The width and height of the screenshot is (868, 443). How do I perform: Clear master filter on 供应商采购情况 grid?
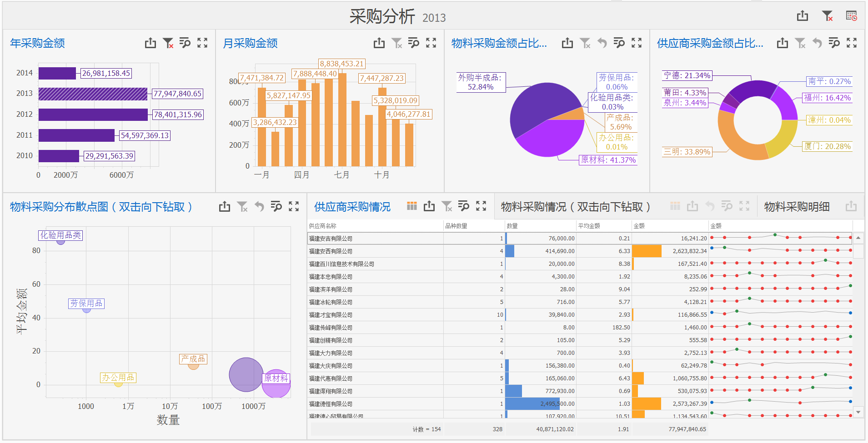click(x=447, y=207)
